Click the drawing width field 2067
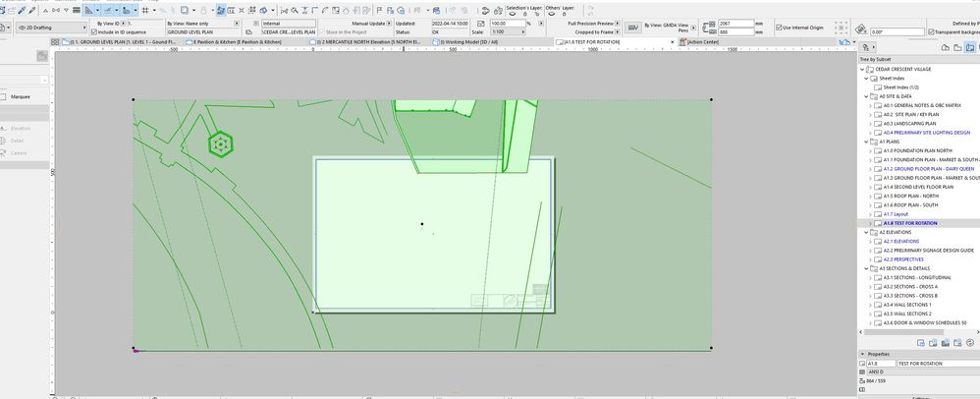 (736, 24)
